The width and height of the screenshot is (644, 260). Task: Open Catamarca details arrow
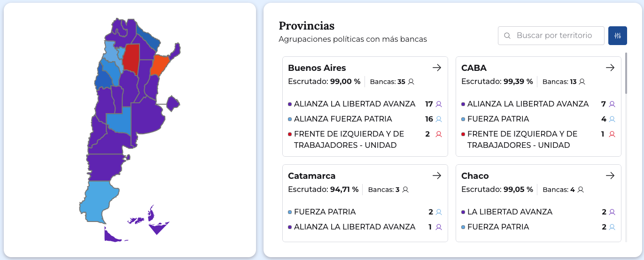437,176
